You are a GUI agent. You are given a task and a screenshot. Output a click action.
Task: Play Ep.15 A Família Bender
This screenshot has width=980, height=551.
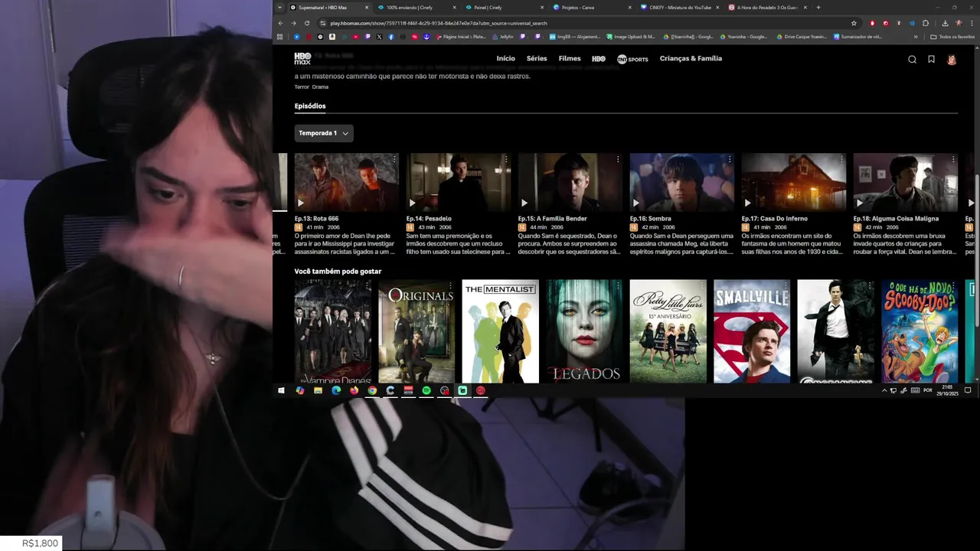coord(524,203)
